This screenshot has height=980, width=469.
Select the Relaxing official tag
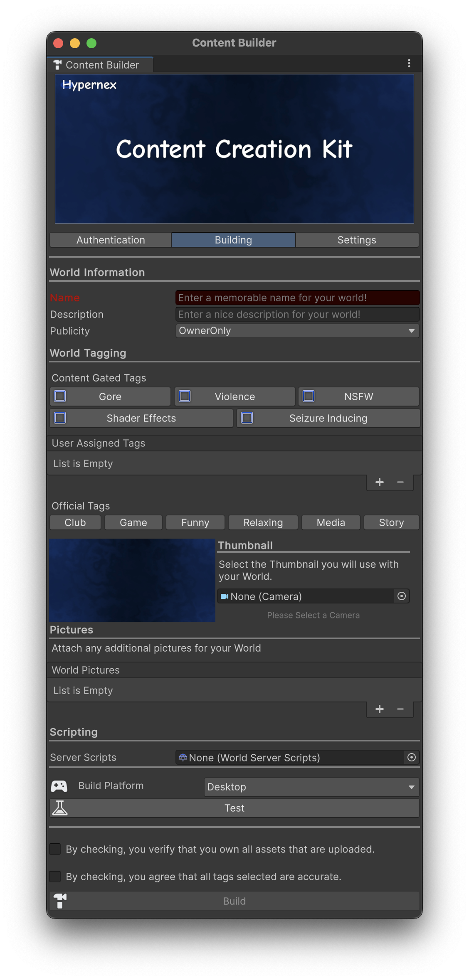(263, 522)
